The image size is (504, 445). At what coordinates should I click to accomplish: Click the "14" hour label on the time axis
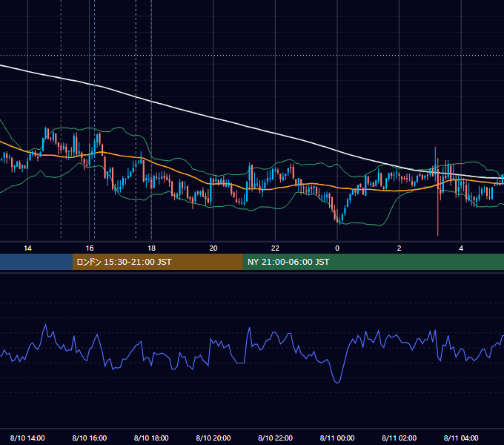pyautogui.click(x=27, y=248)
